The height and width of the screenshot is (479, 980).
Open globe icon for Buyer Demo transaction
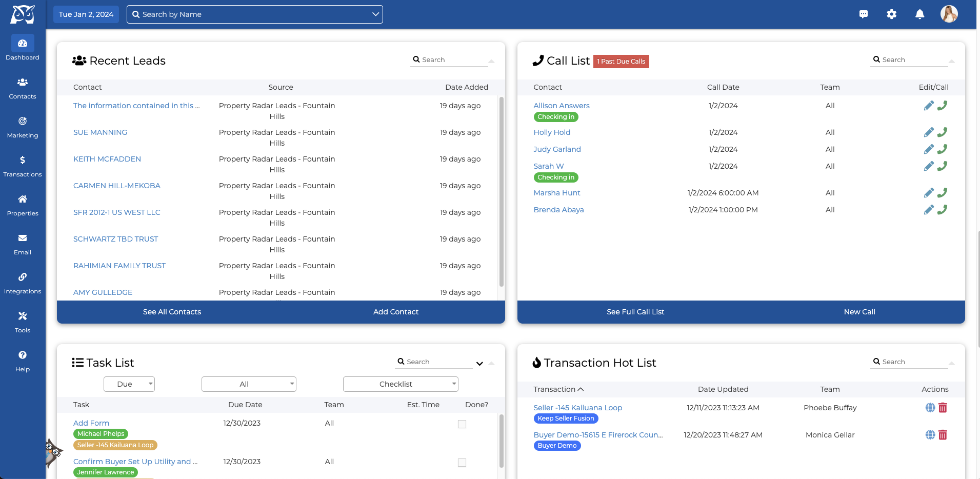pos(930,435)
